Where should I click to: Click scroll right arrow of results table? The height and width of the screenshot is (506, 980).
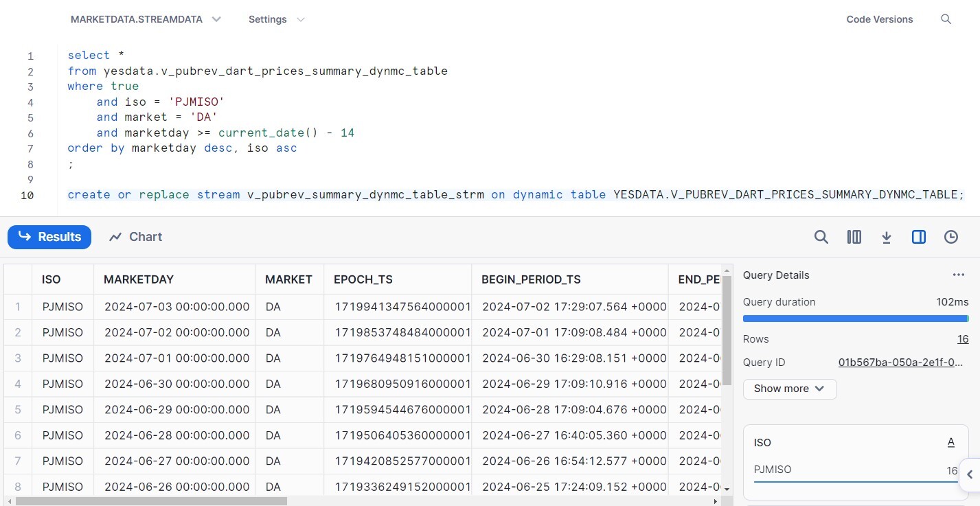pyautogui.click(x=716, y=501)
